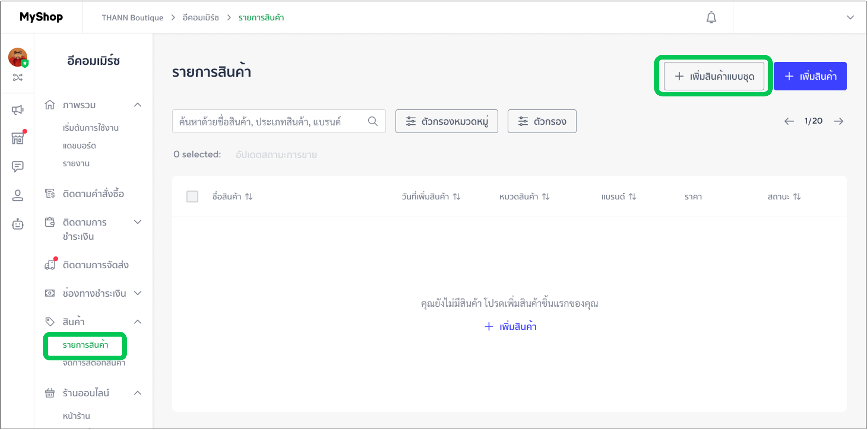The image size is (868, 430).
Task: Click the search magnifier icon
Action: (373, 121)
